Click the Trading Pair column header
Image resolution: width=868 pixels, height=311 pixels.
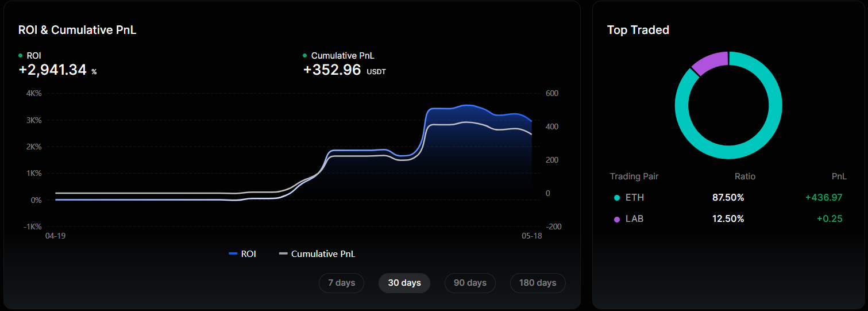[x=634, y=176]
